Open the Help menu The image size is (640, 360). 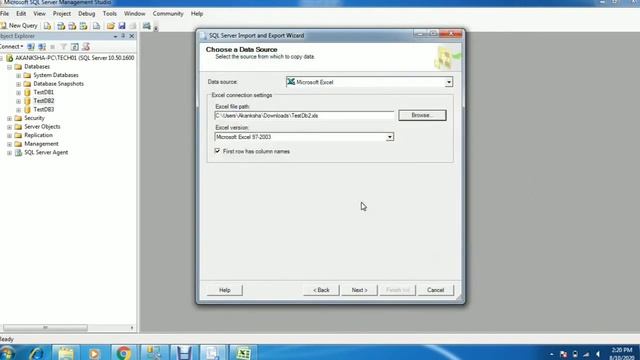(x=197, y=13)
